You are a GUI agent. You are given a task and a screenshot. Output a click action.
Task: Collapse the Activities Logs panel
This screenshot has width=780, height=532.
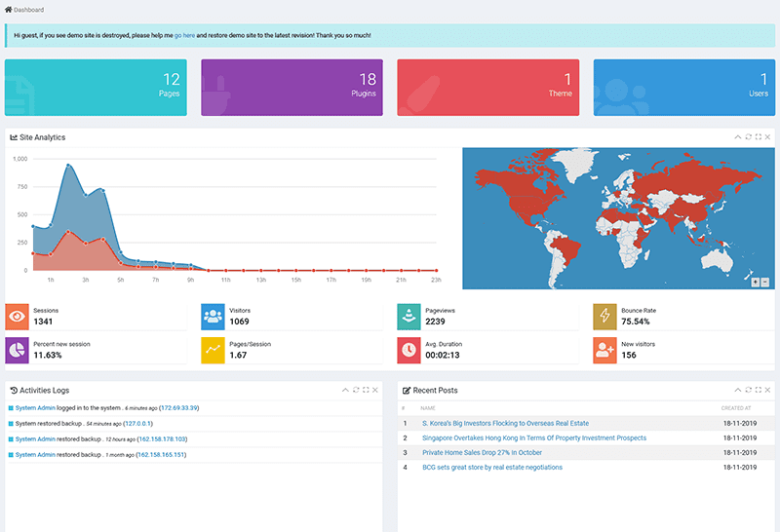click(x=344, y=390)
